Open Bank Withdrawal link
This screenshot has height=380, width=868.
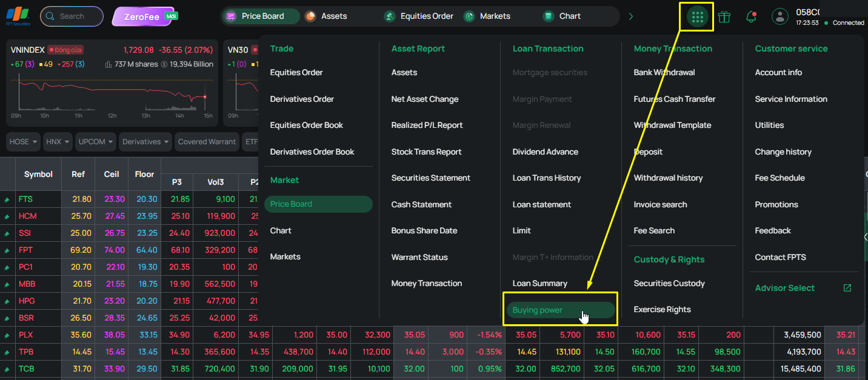click(664, 72)
